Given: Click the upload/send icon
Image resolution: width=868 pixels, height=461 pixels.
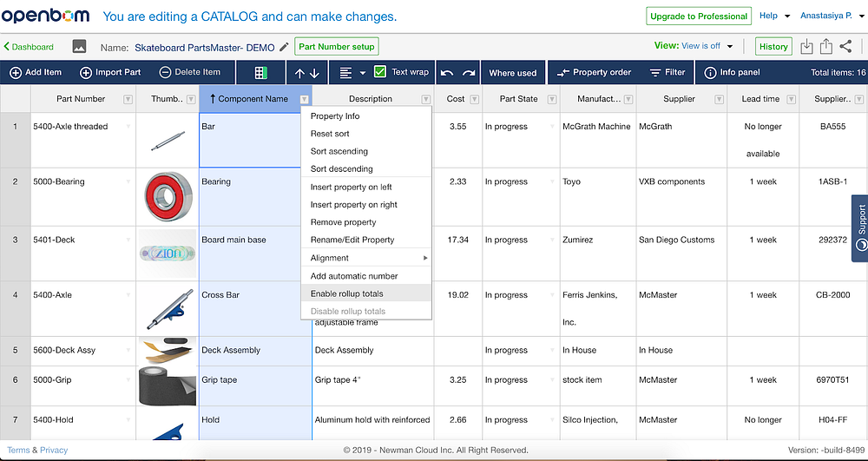Looking at the screenshot, I should tap(826, 47).
